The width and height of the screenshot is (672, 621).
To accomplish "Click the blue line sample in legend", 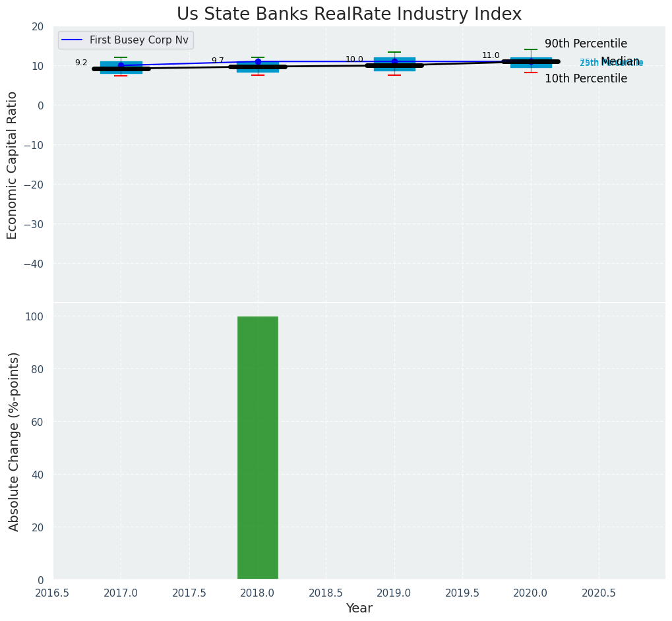I will click(73, 40).
